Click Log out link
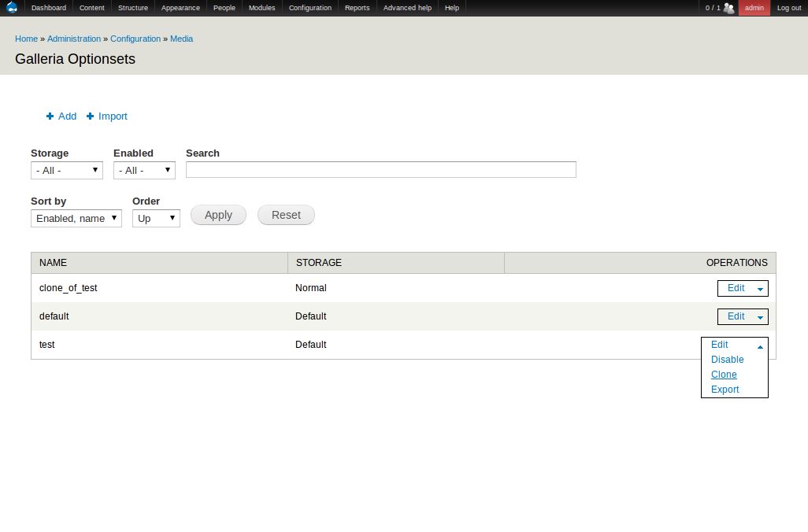The height and width of the screenshot is (532, 808). pos(789,8)
